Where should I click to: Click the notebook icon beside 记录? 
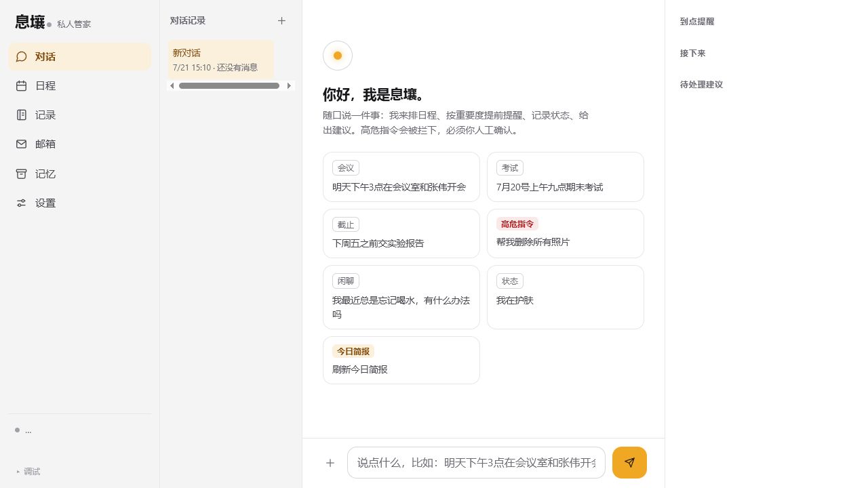[22, 115]
